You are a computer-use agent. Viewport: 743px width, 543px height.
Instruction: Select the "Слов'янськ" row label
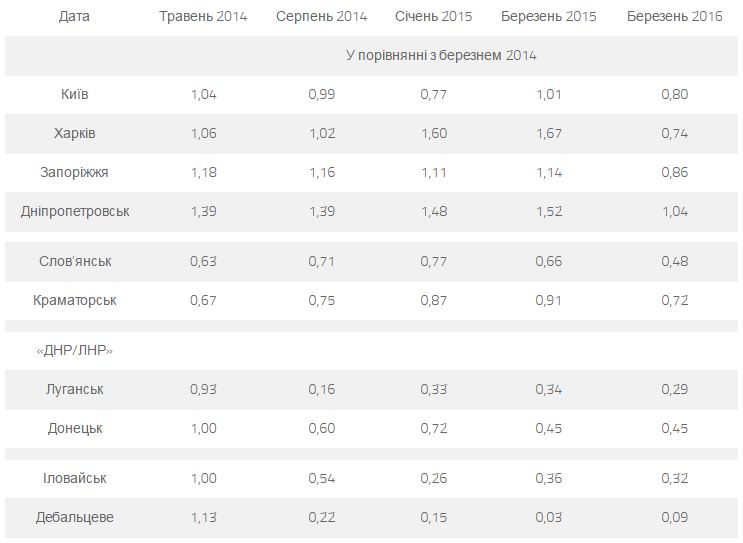74,261
